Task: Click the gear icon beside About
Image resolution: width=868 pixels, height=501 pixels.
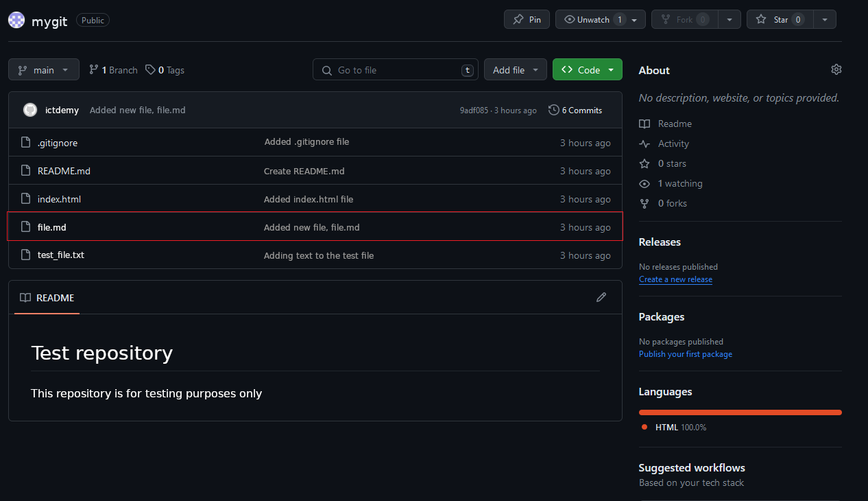Action: coord(836,69)
